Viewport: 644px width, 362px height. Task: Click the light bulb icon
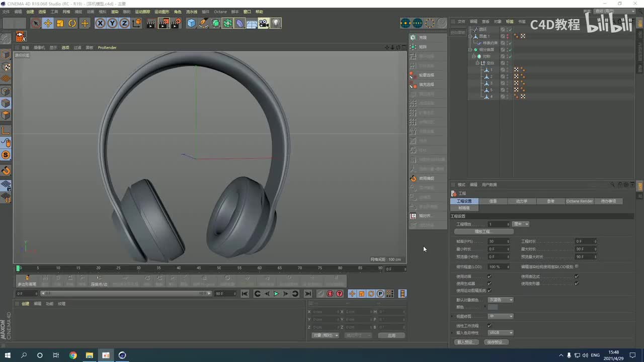pos(276,23)
